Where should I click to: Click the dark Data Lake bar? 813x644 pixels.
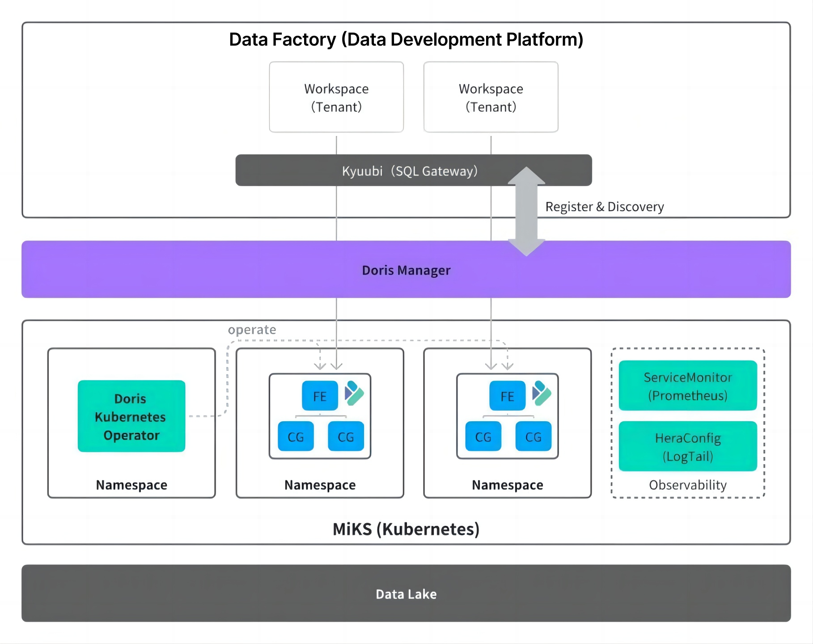pos(406,593)
